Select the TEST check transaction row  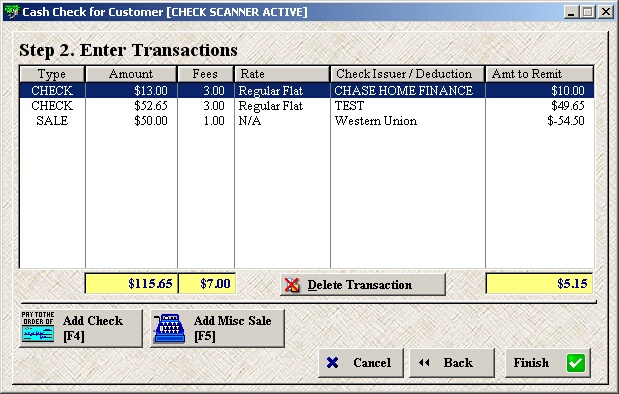(x=307, y=106)
